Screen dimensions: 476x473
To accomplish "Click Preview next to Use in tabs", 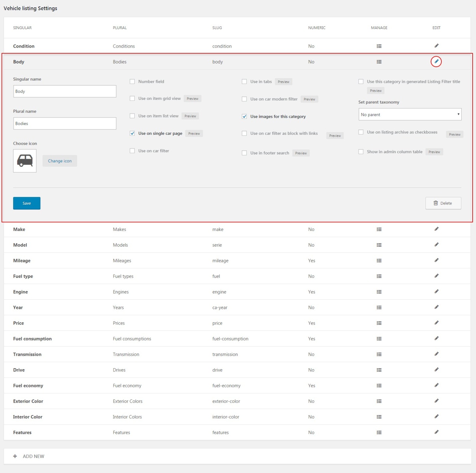I will (x=283, y=82).
